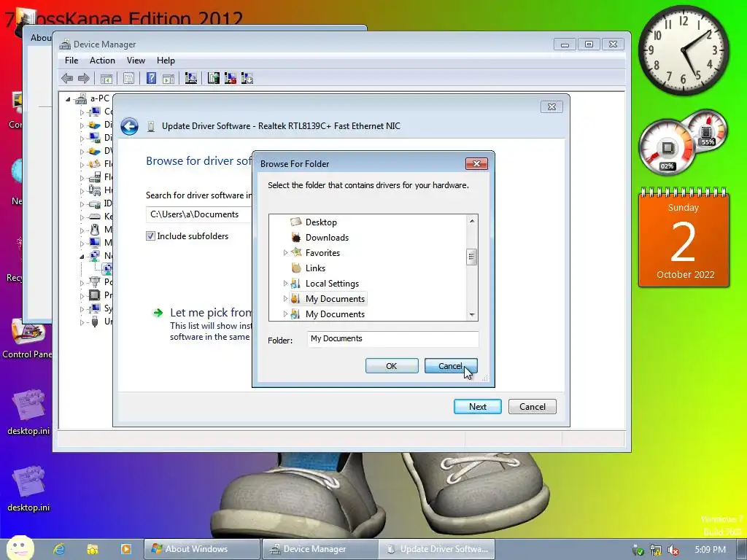
Task: Open Internet Explorer from the taskbar
Action: coord(59,549)
